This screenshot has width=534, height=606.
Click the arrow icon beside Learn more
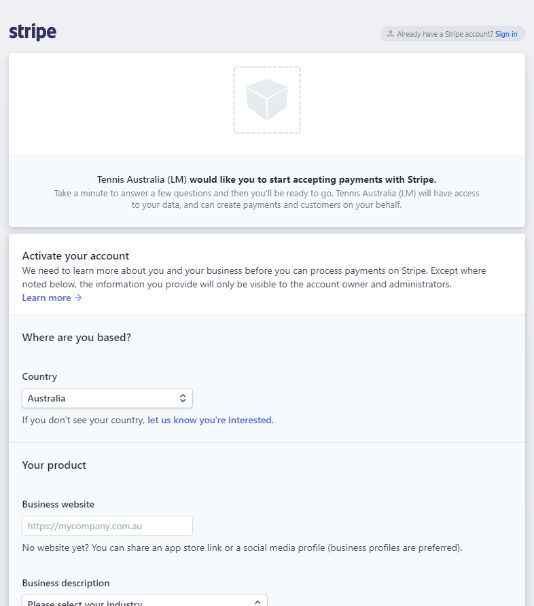[78, 298]
